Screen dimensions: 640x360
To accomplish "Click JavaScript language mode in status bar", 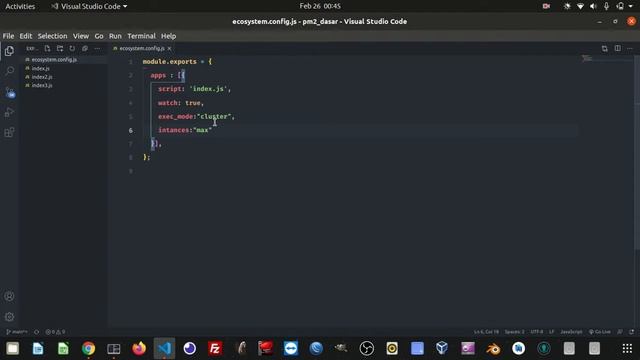I will [x=571, y=332].
